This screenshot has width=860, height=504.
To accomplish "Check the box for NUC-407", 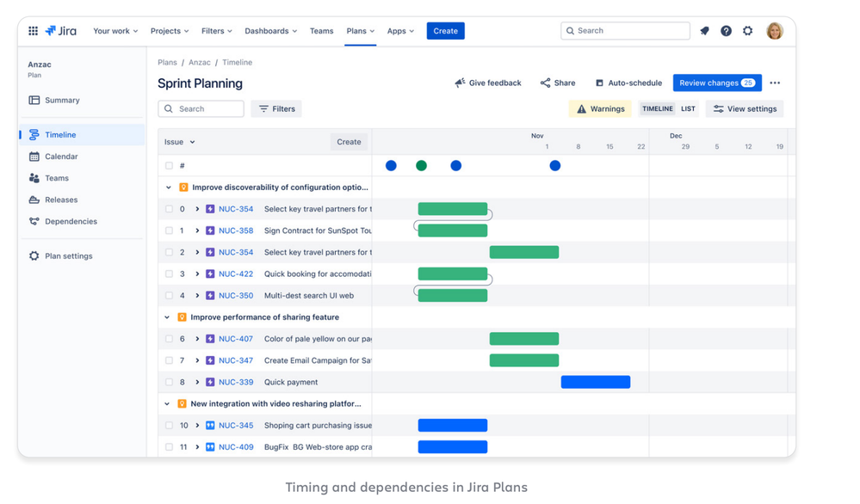I will (x=169, y=339).
